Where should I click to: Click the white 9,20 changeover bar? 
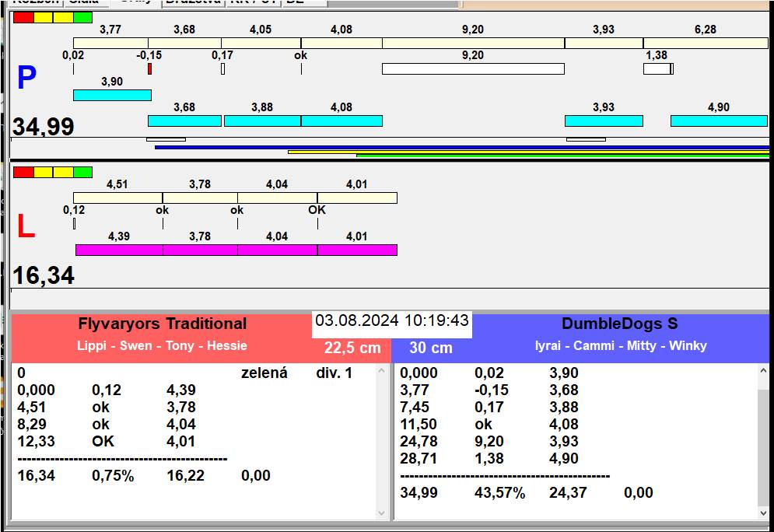tap(472, 69)
